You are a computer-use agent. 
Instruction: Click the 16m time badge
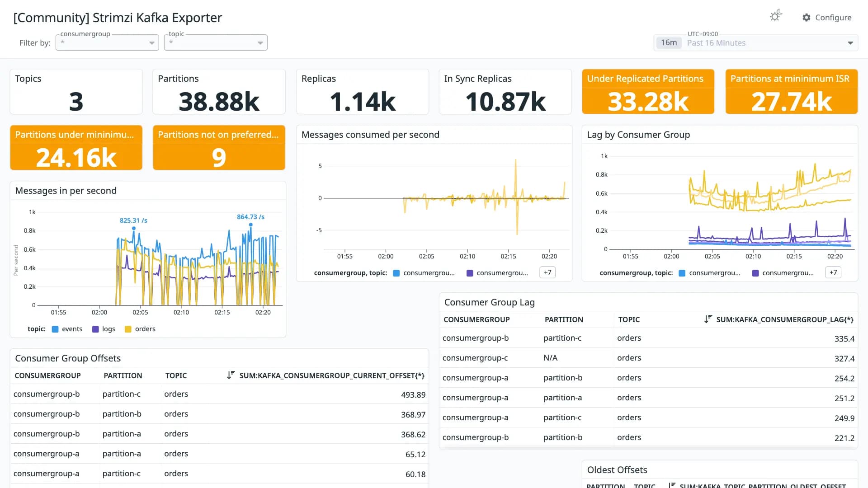[669, 43]
